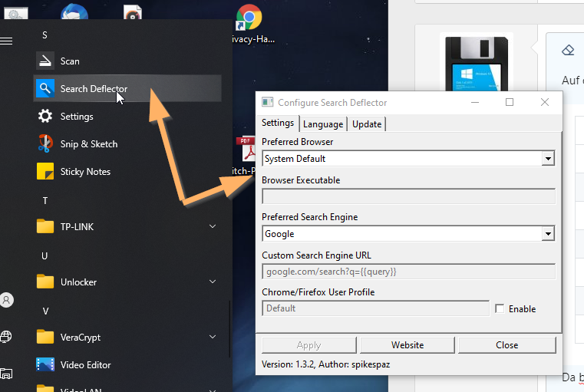Click the floppy disk image in background window
This screenshot has width=584, height=392.
(x=477, y=64)
